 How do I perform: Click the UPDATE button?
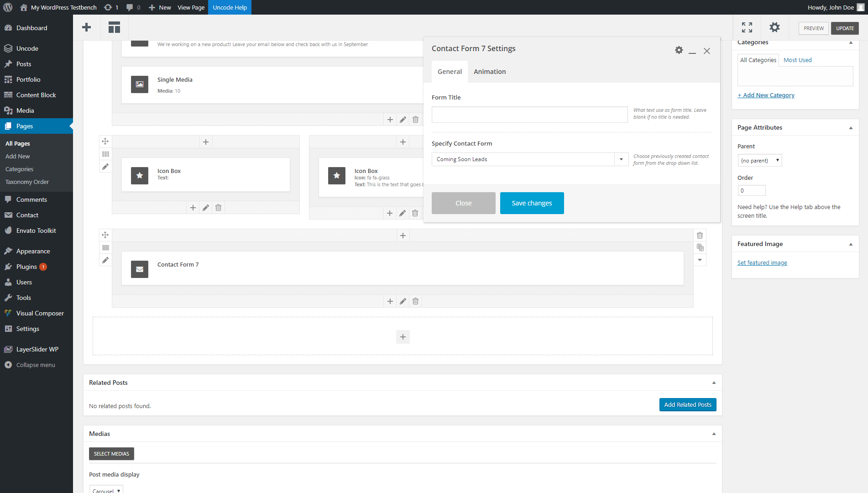click(845, 28)
